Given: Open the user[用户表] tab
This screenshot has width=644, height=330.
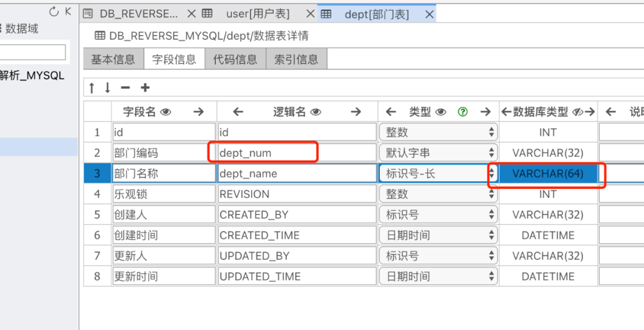Looking at the screenshot, I should point(258,14).
